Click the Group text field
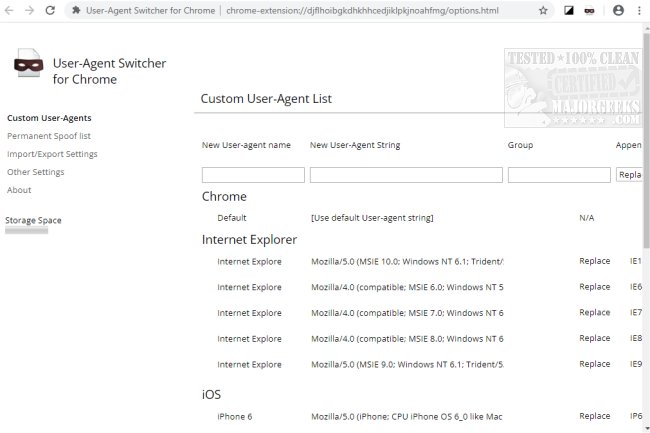 559,175
